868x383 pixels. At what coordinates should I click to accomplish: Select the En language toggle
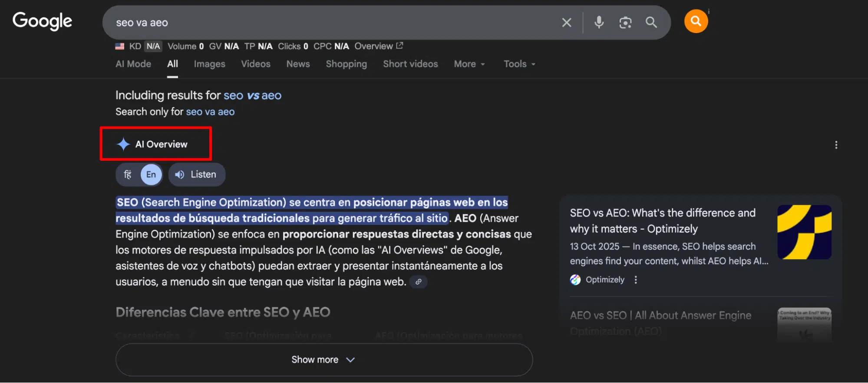(x=151, y=175)
